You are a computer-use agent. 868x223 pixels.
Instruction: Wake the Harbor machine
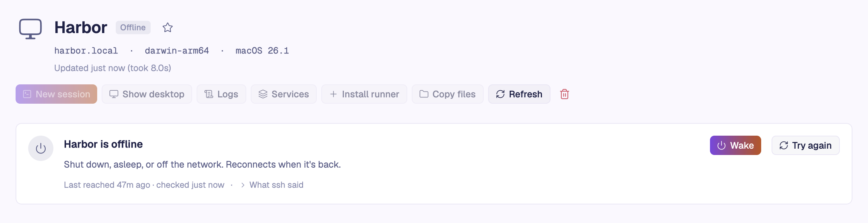pyautogui.click(x=736, y=145)
